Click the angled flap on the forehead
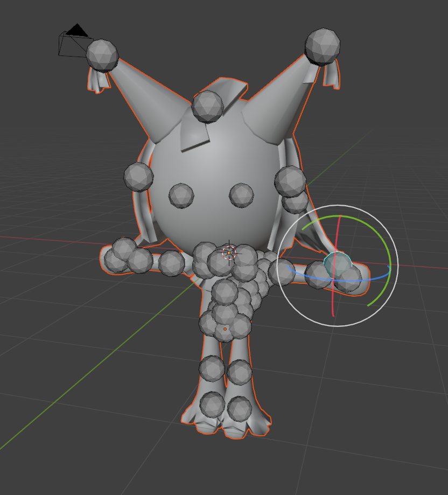This screenshot has height=495, width=448. coord(195,136)
